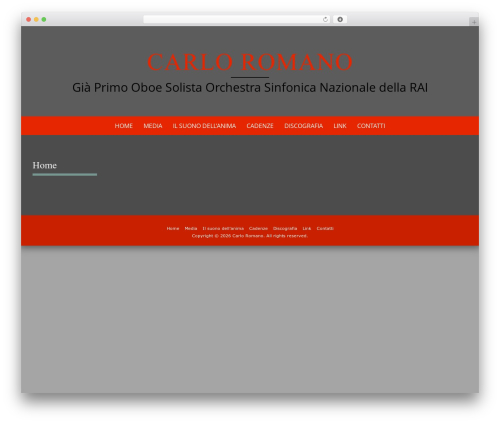Click the yellow minimize window dot
Viewport: 500px width, 423px height.
click(x=36, y=19)
